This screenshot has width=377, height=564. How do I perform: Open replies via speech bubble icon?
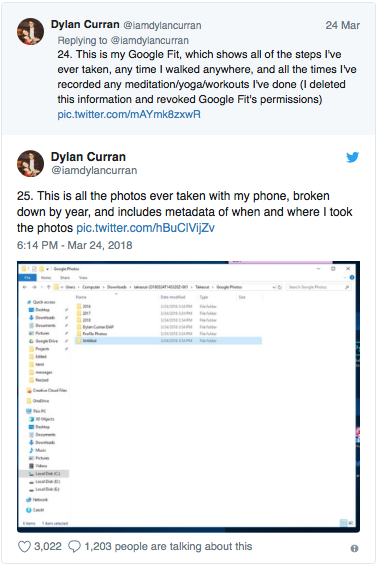(74, 546)
